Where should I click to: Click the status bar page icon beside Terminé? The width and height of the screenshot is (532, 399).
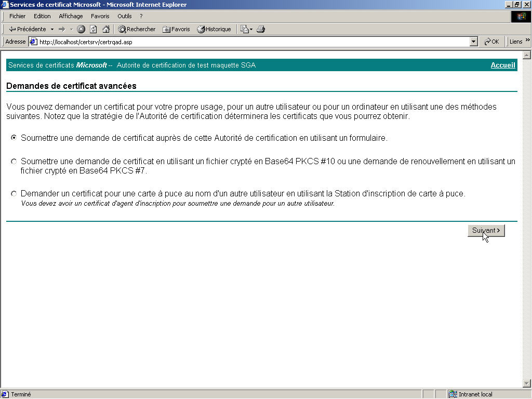tap(5, 394)
